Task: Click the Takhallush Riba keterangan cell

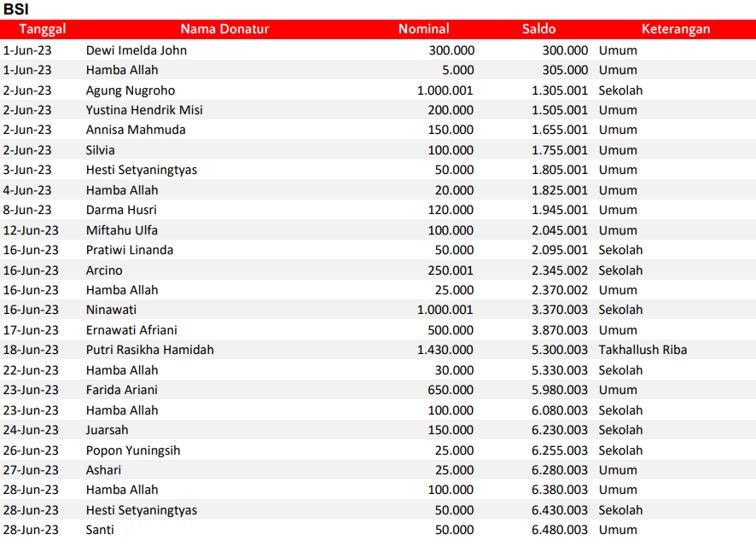Action: [643, 350]
